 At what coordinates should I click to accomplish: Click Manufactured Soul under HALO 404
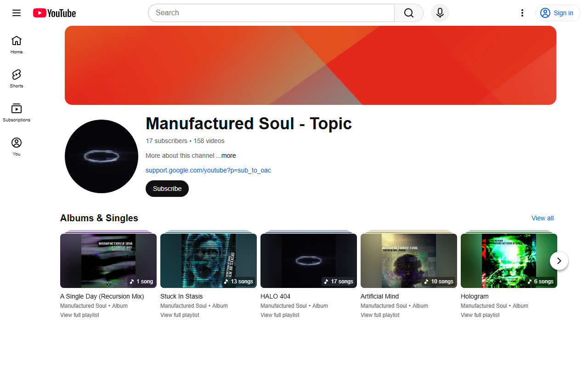tap(283, 306)
